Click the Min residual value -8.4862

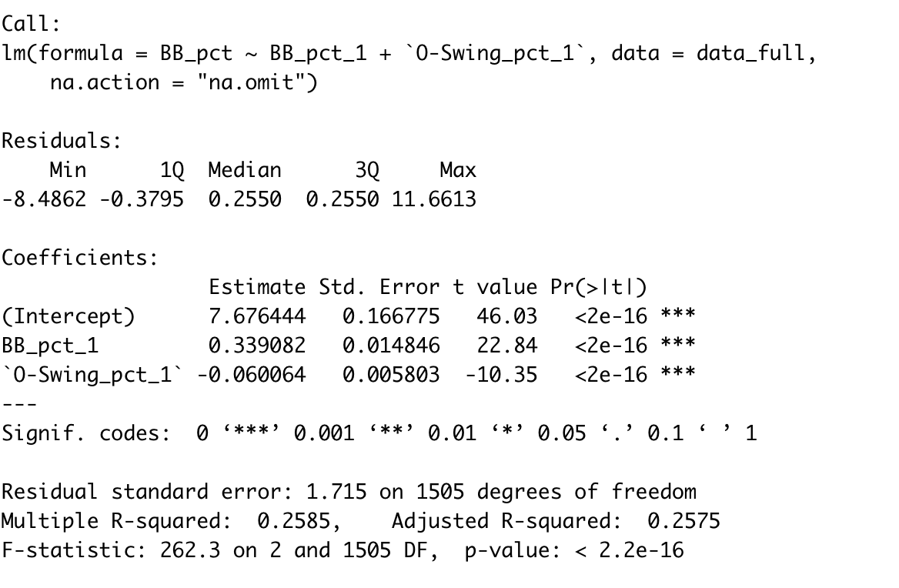pyautogui.click(x=44, y=199)
